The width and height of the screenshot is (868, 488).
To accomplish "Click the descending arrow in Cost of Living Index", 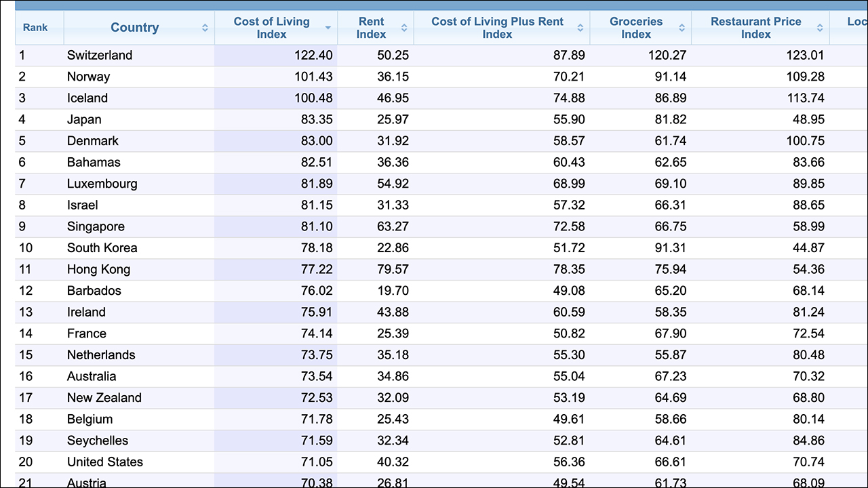I will [x=328, y=28].
